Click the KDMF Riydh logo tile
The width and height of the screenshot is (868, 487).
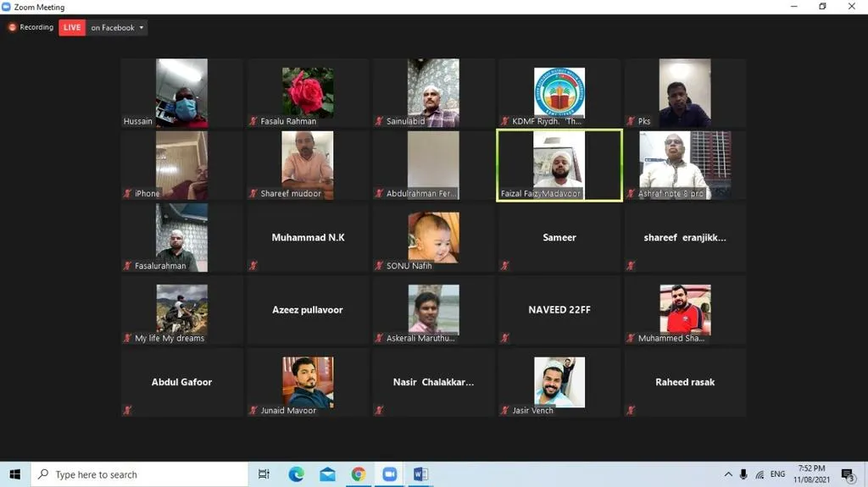tap(559, 93)
